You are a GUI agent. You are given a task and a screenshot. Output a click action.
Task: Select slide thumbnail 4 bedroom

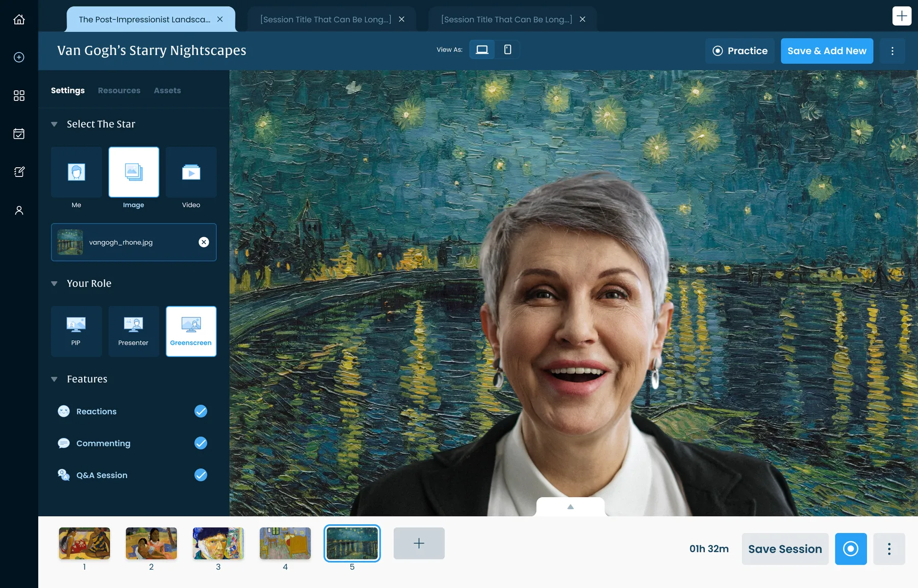click(x=285, y=543)
